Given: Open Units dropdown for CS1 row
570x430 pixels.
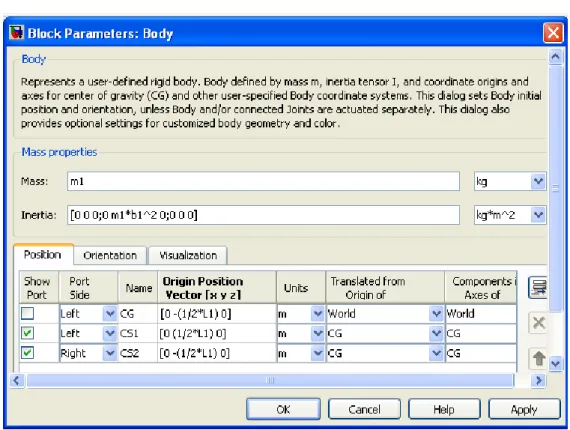Looking at the screenshot, I should [317, 333].
